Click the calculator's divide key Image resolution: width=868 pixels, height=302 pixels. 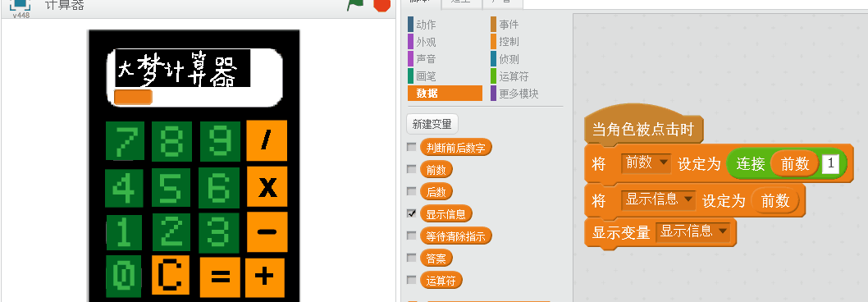click(267, 140)
